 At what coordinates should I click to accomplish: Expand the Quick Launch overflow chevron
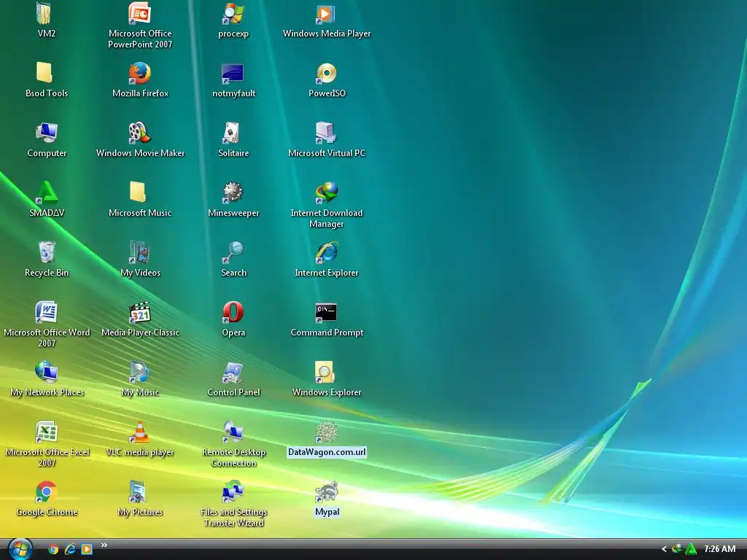pyautogui.click(x=104, y=545)
